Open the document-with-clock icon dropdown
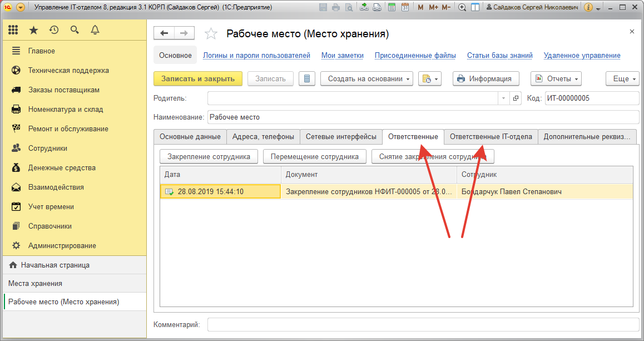 (429, 78)
